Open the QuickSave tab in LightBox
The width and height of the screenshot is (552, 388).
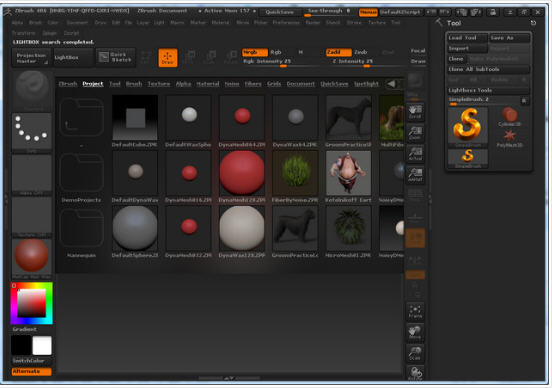pos(334,84)
